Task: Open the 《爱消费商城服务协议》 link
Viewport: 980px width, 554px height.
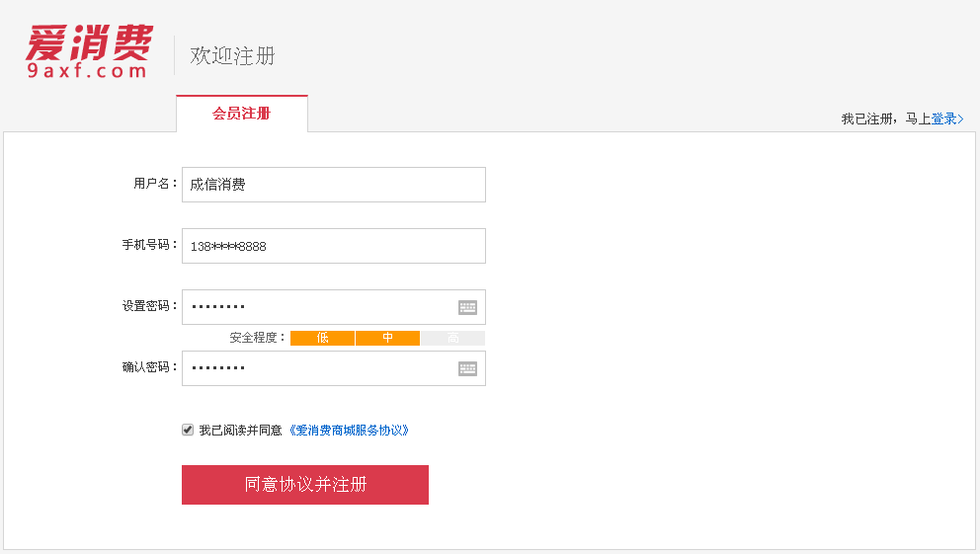Action: pyautogui.click(x=348, y=431)
